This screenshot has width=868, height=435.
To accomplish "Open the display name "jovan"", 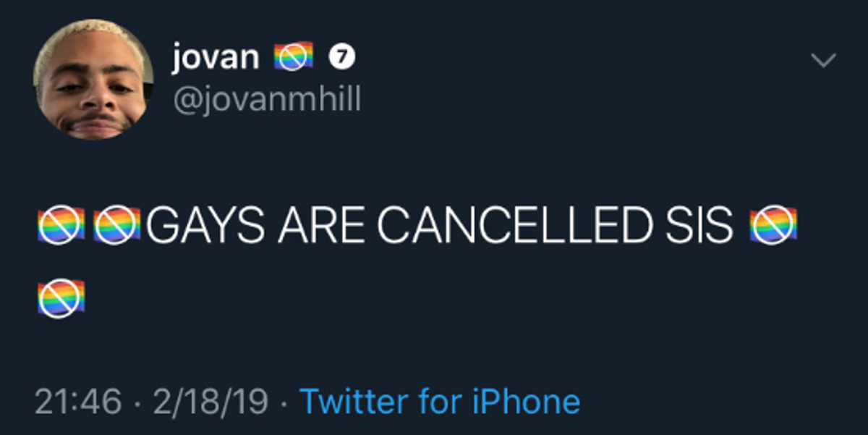I will [215, 57].
